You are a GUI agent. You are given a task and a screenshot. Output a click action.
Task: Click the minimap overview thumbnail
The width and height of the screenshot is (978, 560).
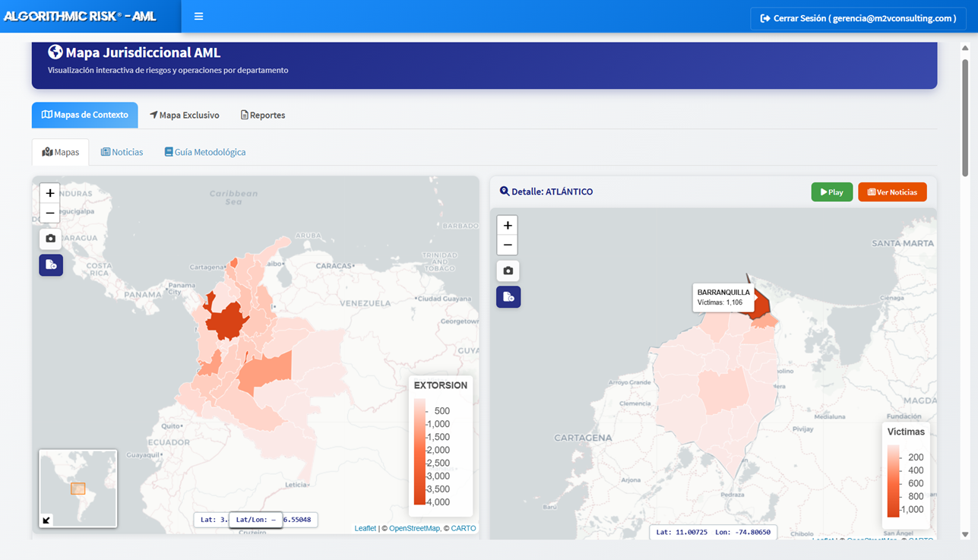coord(78,489)
